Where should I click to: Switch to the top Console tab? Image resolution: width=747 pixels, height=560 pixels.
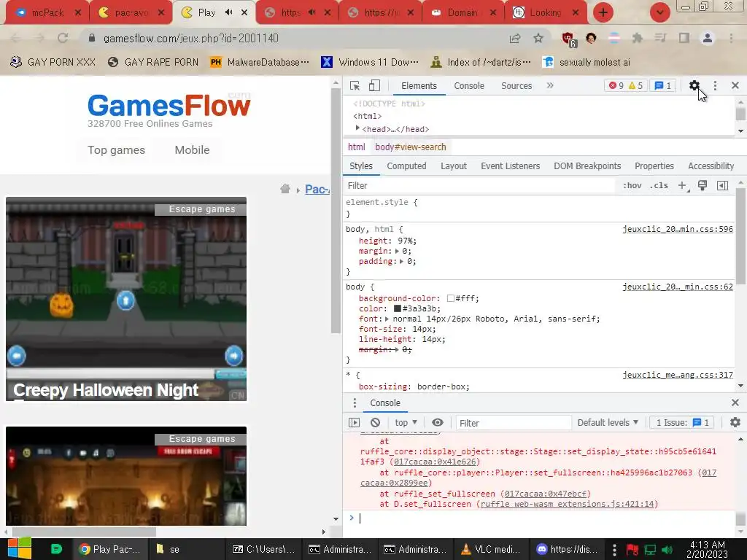pyautogui.click(x=469, y=86)
